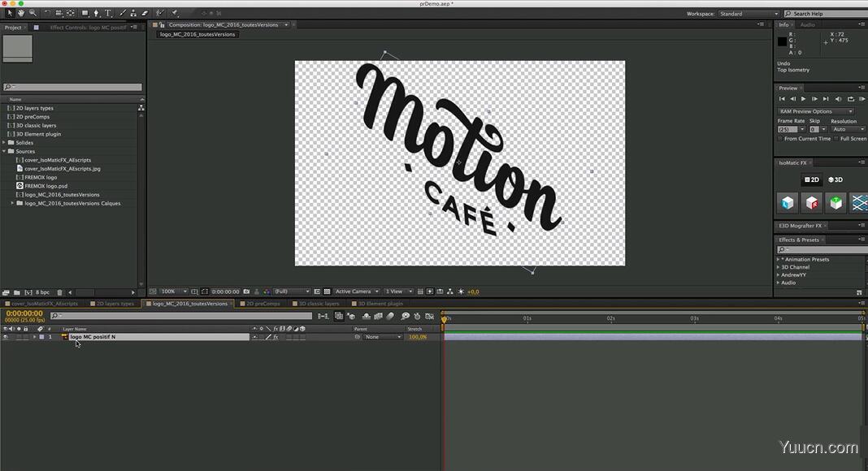Image resolution: width=868 pixels, height=471 pixels.
Task: Select the Pen tool
Action: coord(97,13)
